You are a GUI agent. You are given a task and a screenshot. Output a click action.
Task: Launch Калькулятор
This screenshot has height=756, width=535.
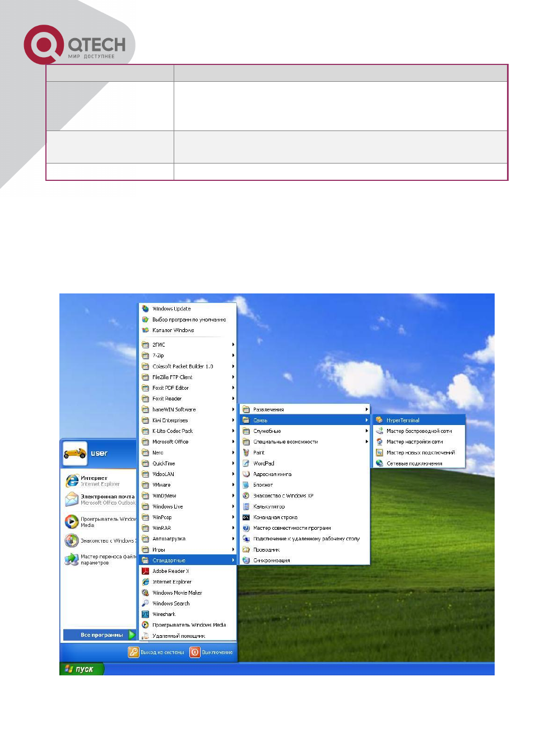(305, 507)
